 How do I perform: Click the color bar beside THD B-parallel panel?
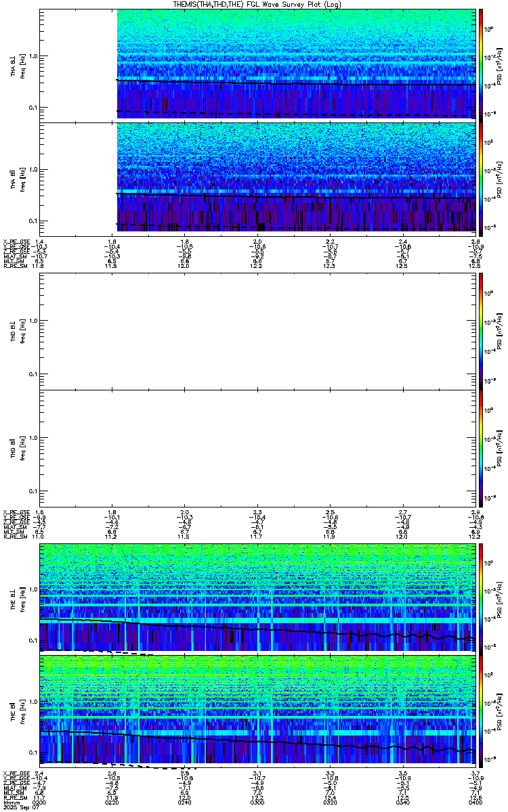coord(481,447)
